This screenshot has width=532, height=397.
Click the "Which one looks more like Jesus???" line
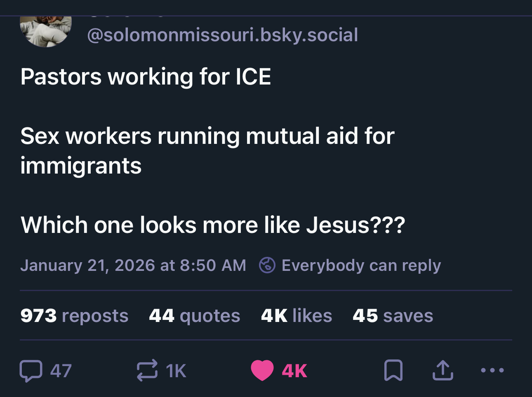pyautogui.click(x=213, y=225)
